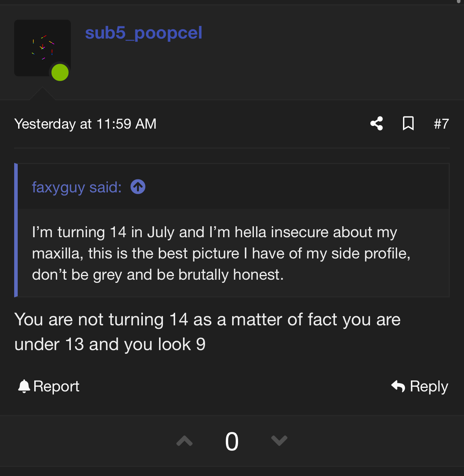Click the bell icon beside Report
Image resolution: width=464 pixels, height=476 pixels.
(x=24, y=386)
